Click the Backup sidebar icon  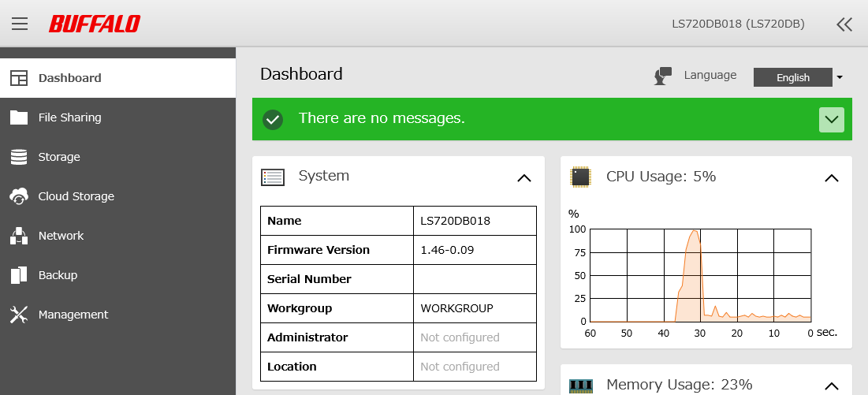point(19,275)
